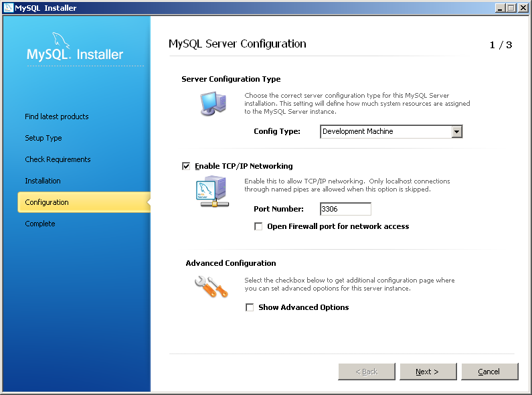Click the Advanced Configuration heading
This screenshot has width=532, height=395.
click(x=231, y=263)
